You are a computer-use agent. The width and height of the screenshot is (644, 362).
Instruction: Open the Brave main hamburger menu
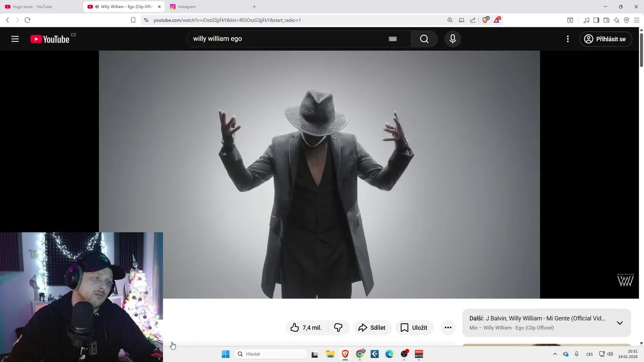click(636, 20)
